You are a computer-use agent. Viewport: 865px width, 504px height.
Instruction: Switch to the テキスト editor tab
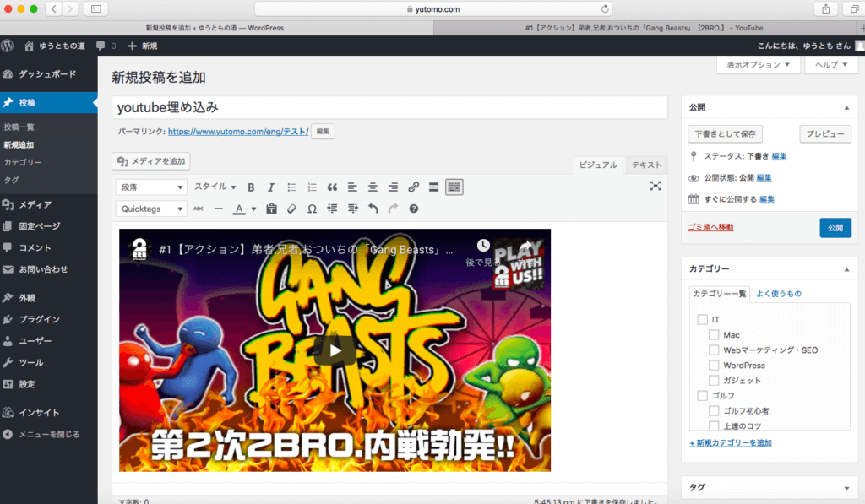point(646,165)
